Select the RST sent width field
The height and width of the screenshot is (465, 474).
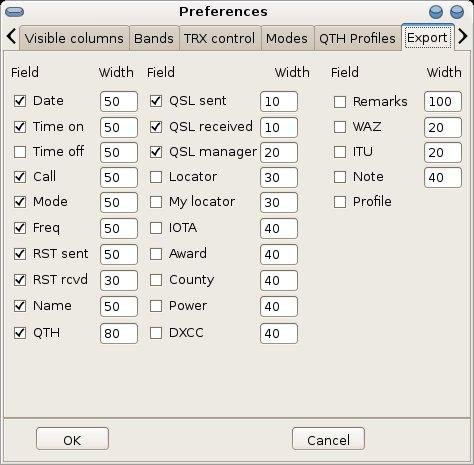coord(119,254)
